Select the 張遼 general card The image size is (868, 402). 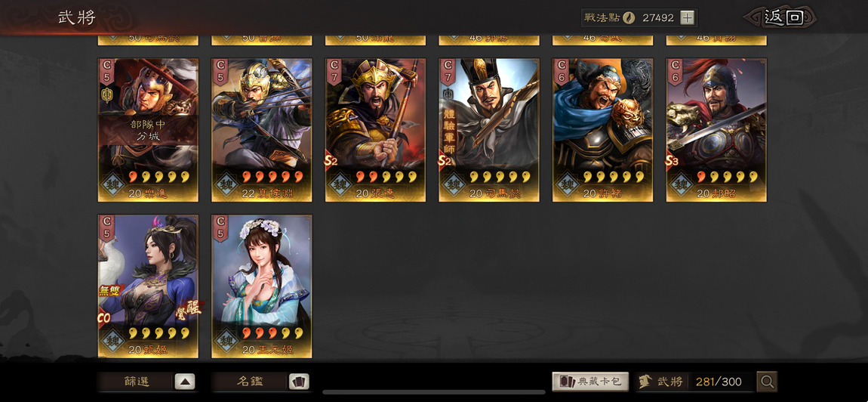coord(375,130)
